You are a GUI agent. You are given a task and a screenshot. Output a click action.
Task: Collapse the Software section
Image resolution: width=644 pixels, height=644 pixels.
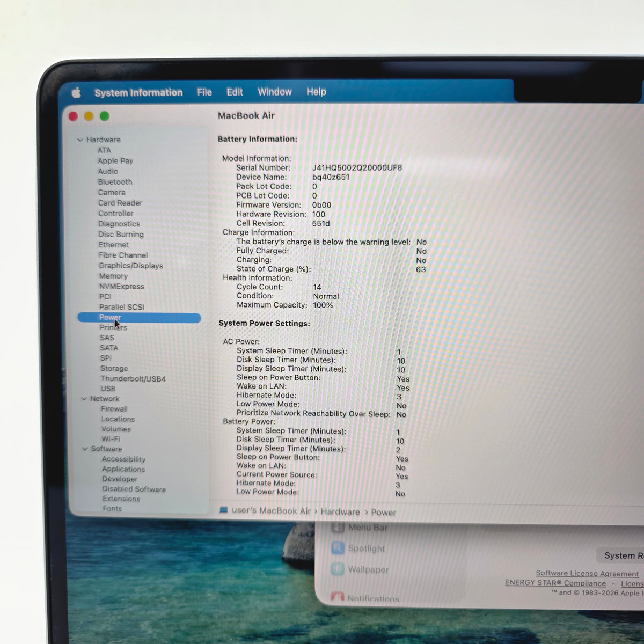85,449
